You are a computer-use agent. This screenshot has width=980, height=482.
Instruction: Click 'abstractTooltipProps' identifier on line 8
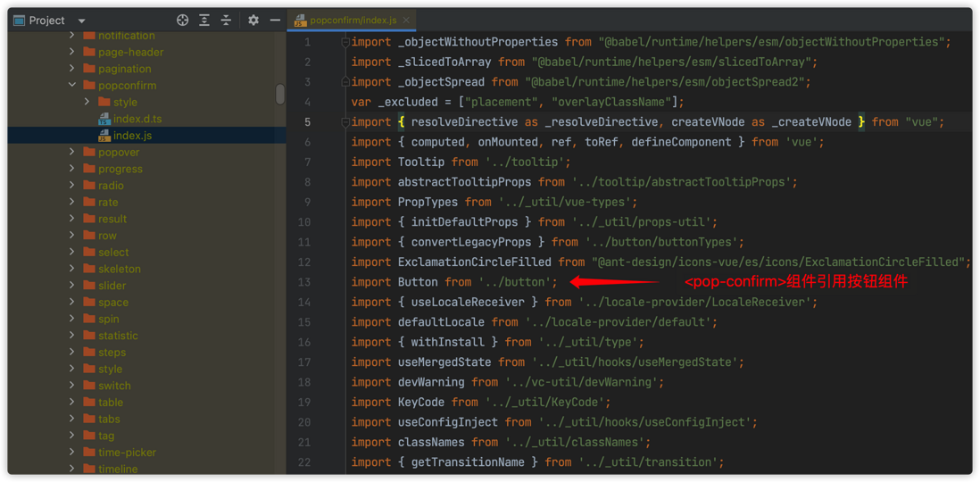[465, 182]
